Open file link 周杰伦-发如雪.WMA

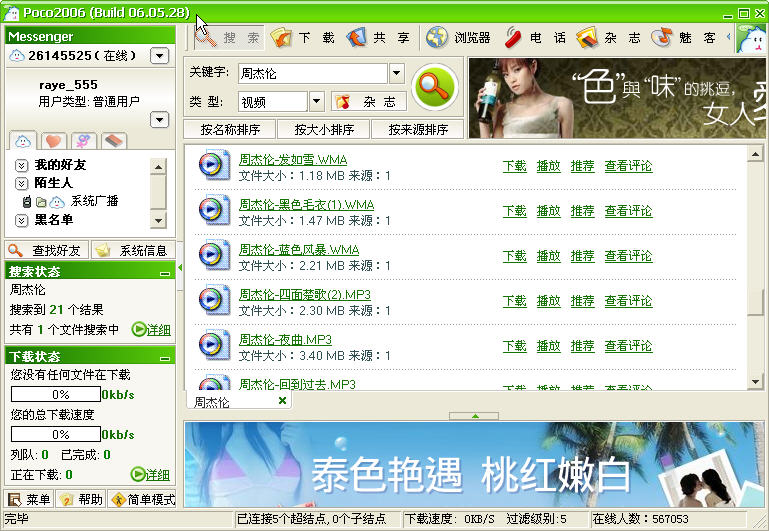point(293,160)
